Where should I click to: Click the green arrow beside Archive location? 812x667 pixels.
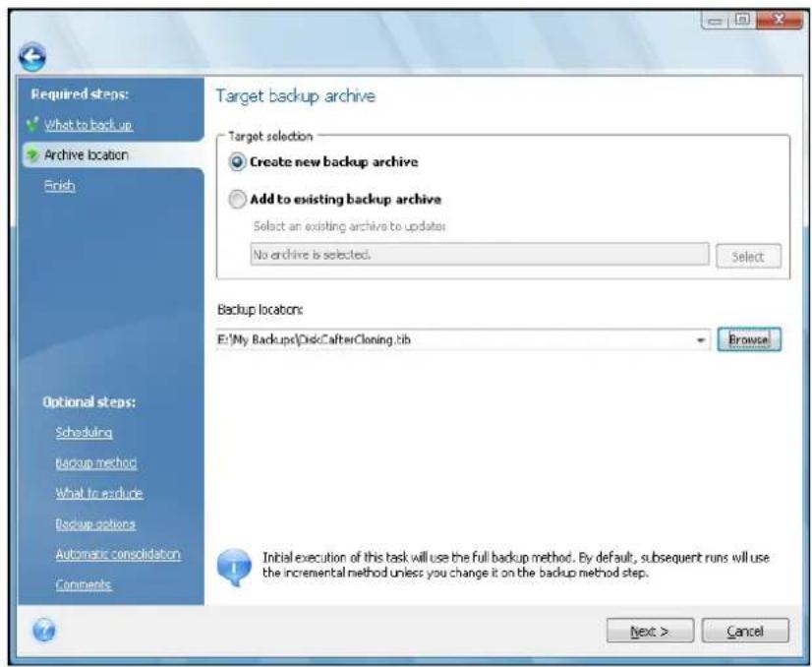(x=32, y=155)
